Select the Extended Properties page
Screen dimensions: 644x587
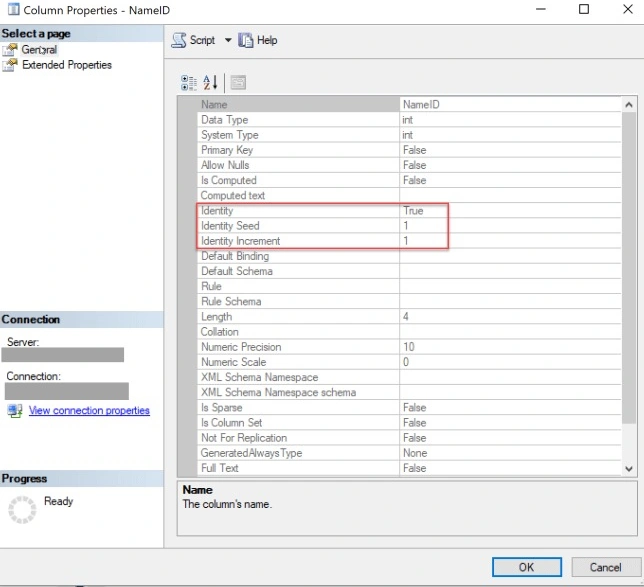(x=67, y=65)
